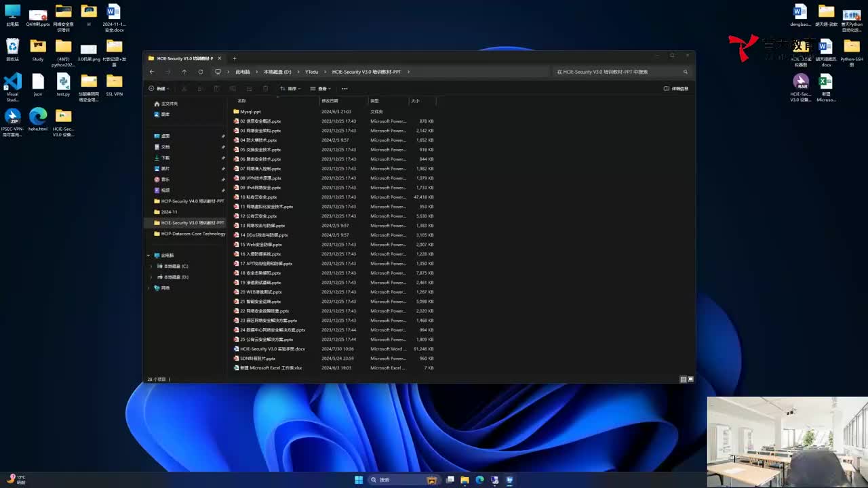The image size is (868, 488).
Task: Navigate up one folder level
Action: click(x=184, y=72)
